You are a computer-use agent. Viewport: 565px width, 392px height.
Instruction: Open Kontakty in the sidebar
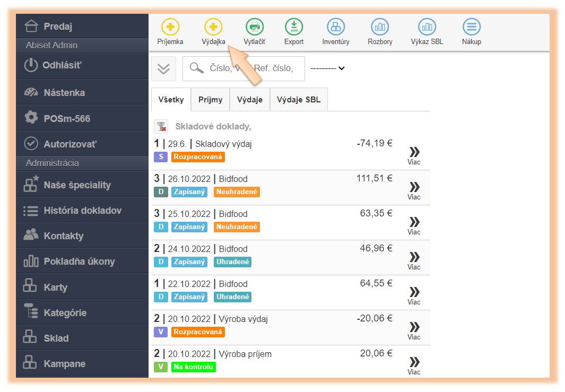(63, 236)
